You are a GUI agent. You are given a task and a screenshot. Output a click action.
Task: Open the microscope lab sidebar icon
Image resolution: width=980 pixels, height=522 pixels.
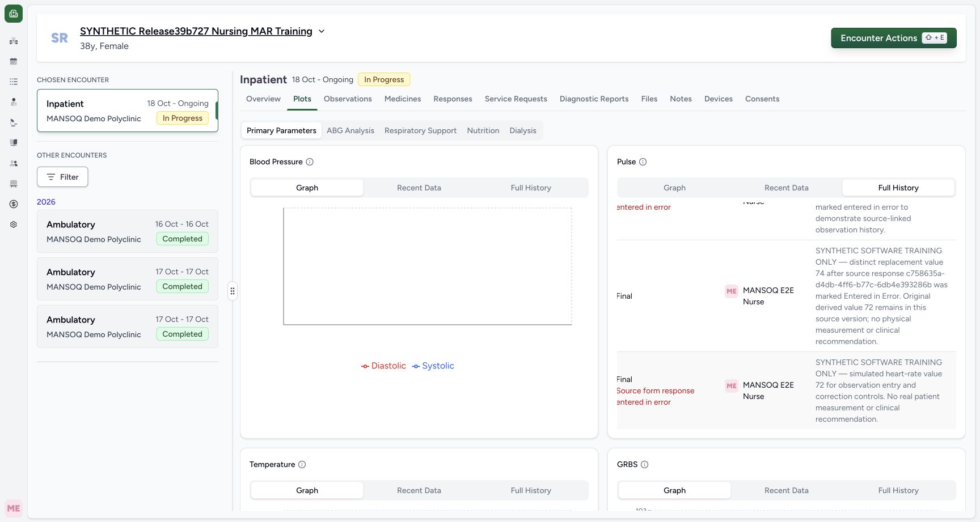pos(14,122)
